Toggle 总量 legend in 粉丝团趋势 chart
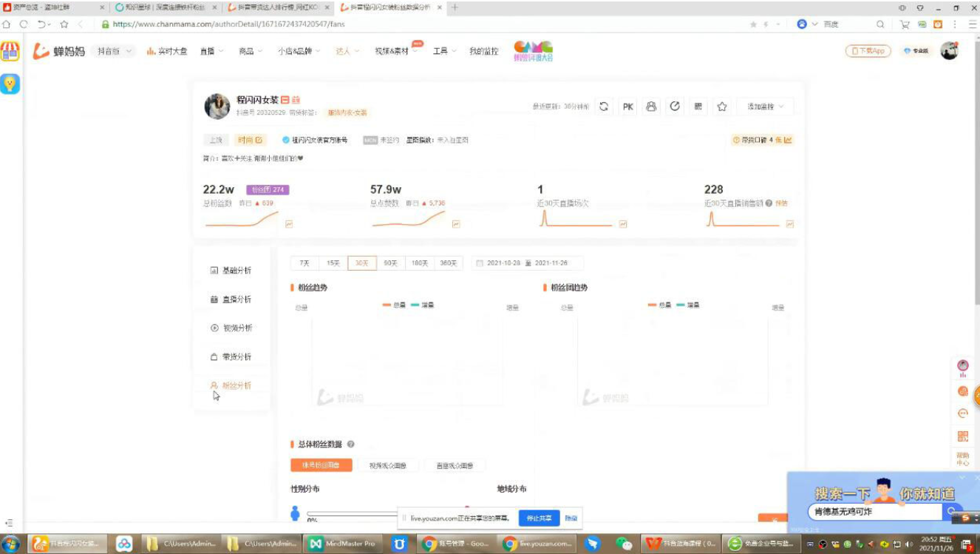The width and height of the screenshot is (980, 554). coord(659,305)
